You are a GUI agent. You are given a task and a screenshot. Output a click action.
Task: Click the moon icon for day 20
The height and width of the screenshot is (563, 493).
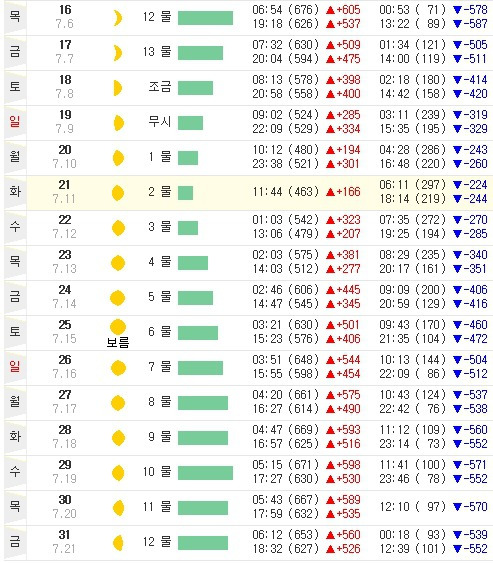point(118,158)
